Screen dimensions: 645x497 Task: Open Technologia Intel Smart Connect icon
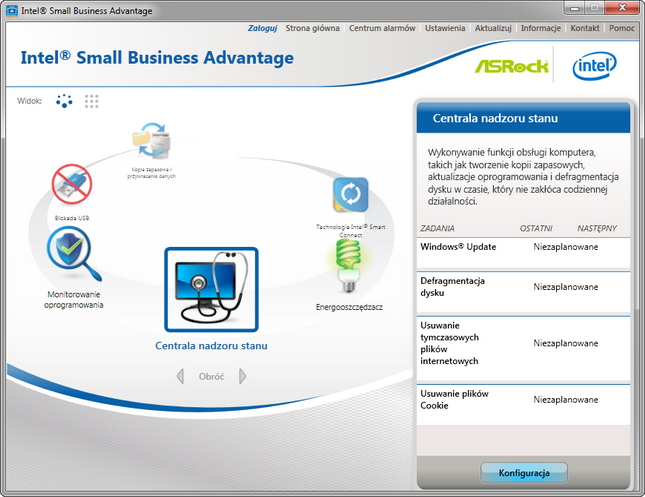point(350,195)
